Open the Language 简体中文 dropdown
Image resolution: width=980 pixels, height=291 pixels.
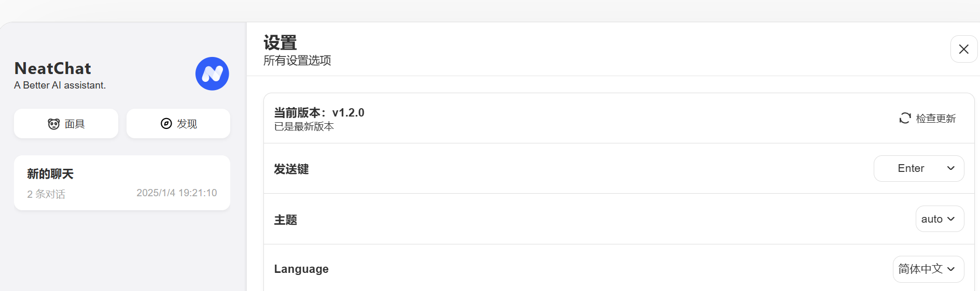tap(928, 269)
